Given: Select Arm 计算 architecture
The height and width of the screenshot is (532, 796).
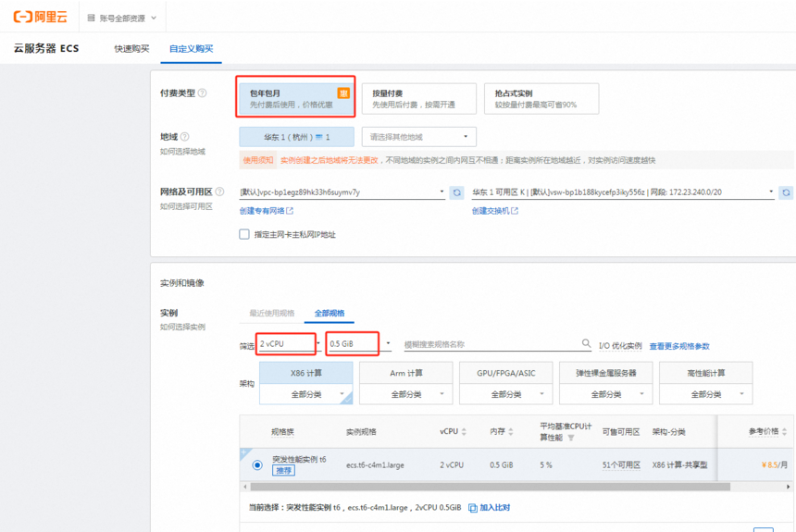Looking at the screenshot, I should coord(406,373).
